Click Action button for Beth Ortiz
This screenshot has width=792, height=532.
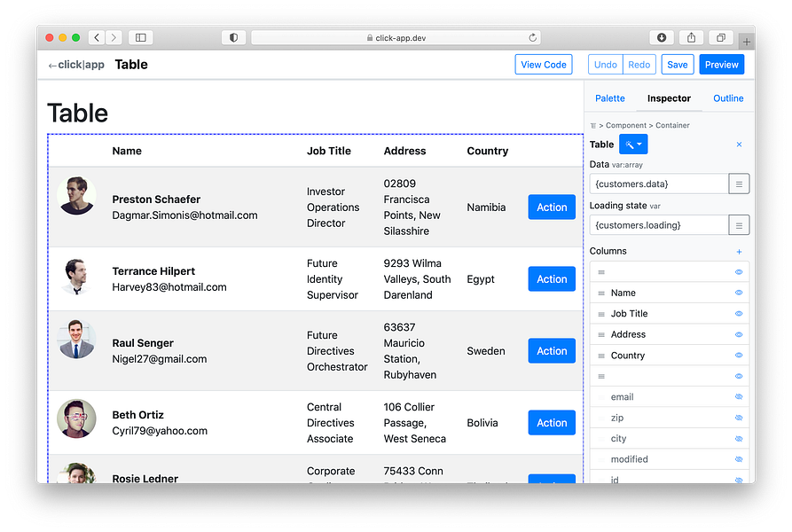pos(552,422)
